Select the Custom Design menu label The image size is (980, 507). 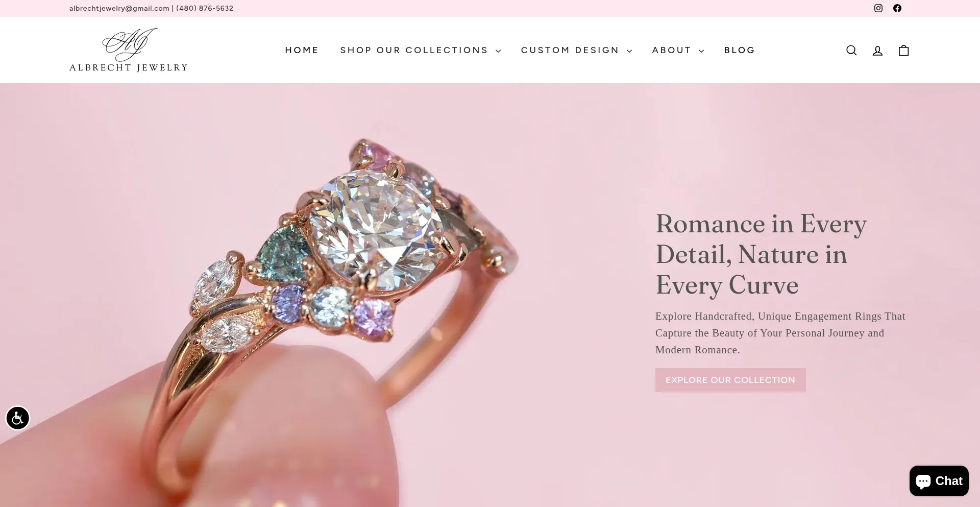tap(570, 50)
